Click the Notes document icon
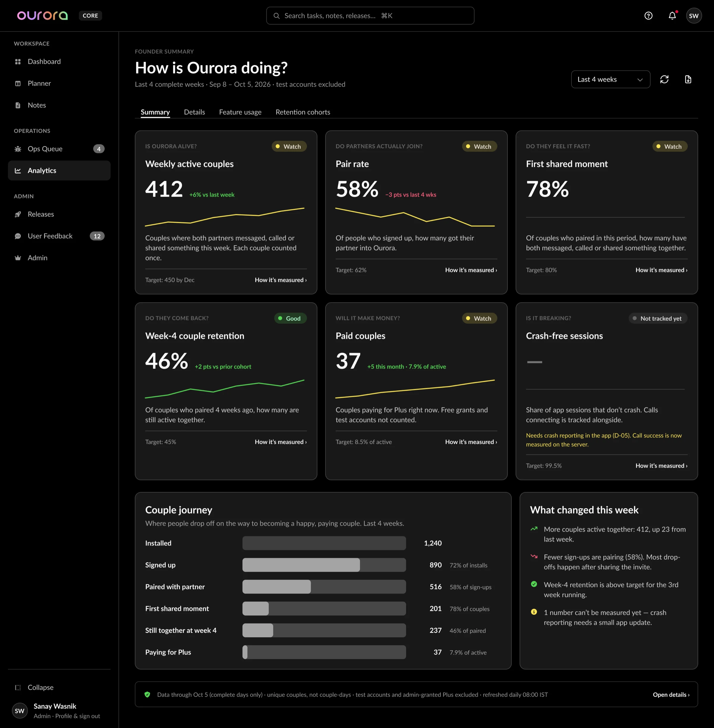 click(18, 105)
